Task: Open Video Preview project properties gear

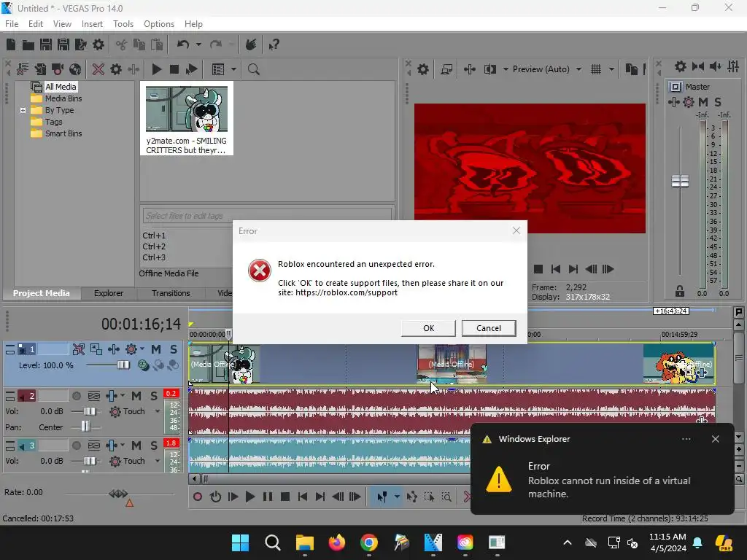Action: (x=422, y=69)
